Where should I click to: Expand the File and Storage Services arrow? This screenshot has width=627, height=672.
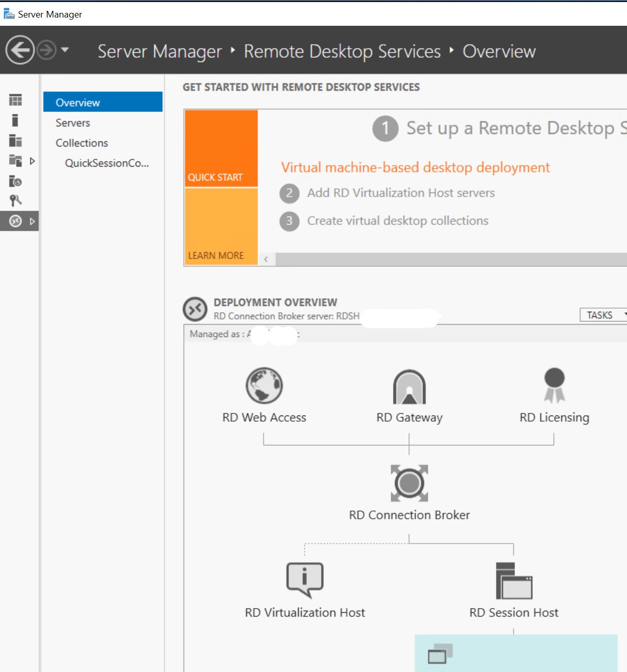(x=33, y=161)
